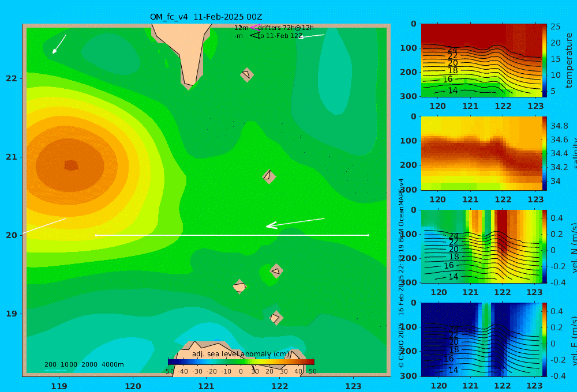Click the sea level anomaly colorbar
The image size is (577, 392).
241,362
